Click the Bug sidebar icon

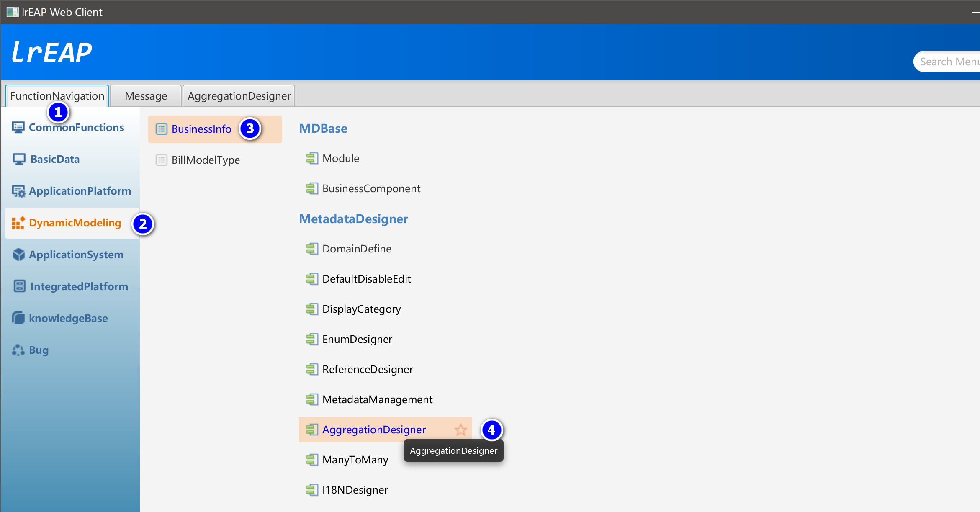[18, 350]
